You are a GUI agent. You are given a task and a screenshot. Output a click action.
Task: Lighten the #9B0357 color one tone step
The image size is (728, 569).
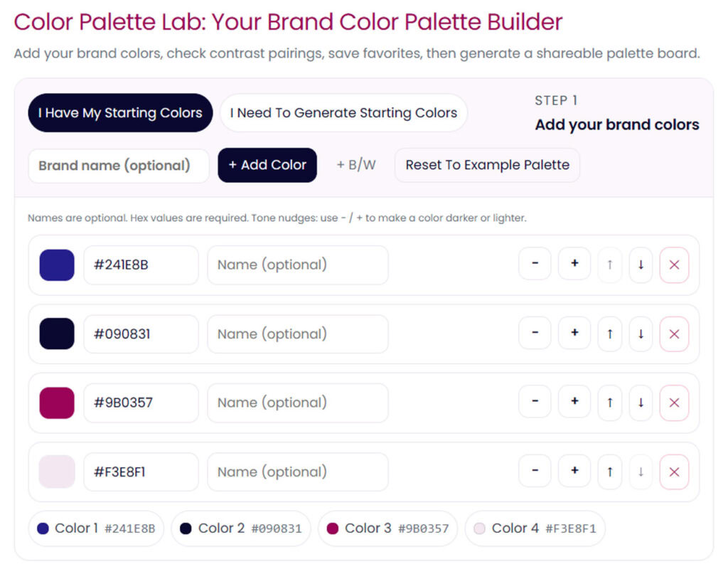pos(574,402)
